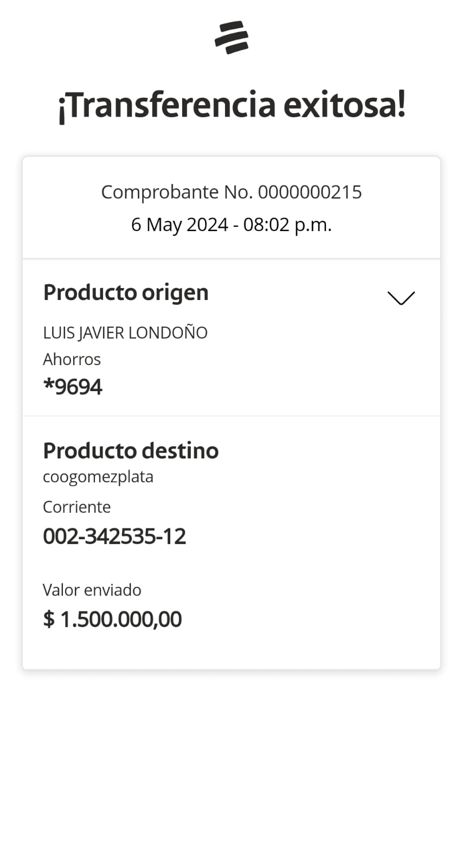Click the "Corriente" account type label
Image resolution: width=462 pixels, height=868 pixels.
(76, 507)
